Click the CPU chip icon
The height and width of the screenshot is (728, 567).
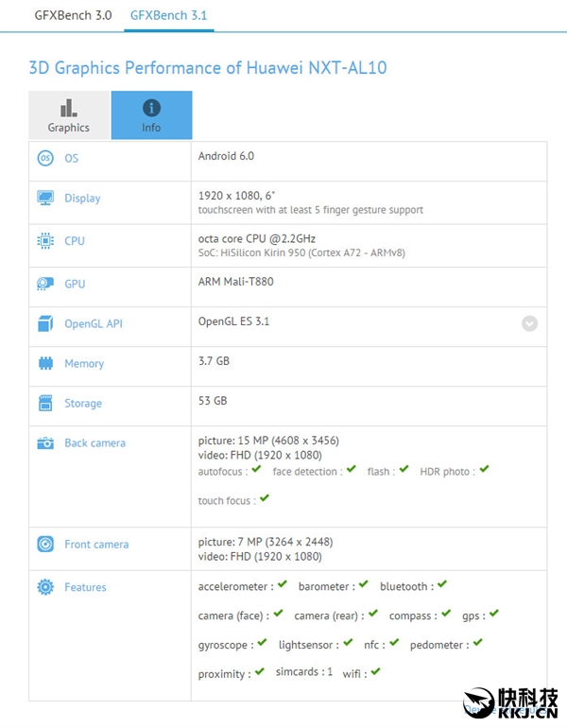click(45, 240)
